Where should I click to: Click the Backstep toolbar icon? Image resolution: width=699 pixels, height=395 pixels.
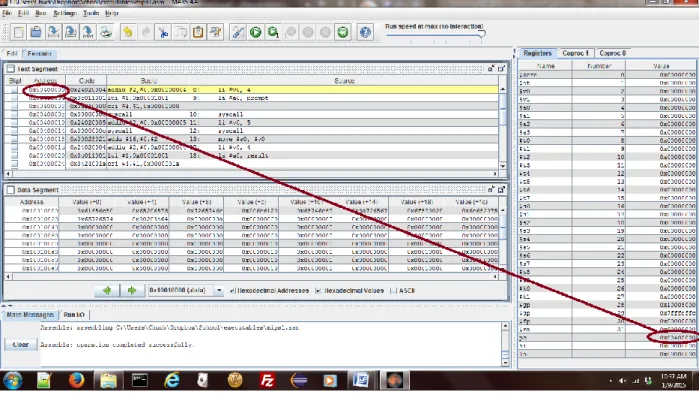[290, 32]
